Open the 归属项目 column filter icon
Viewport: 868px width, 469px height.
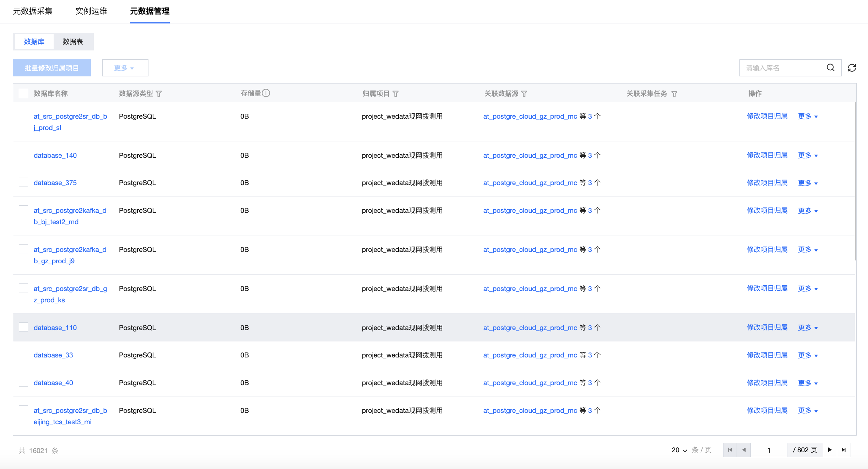click(x=396, y=94)
